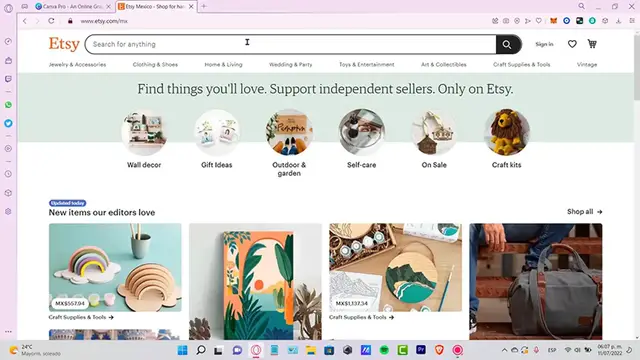The width and height of the screenshot is (640, 360).
Task: Click the black search magnifier button
Action: coord(507,44)
